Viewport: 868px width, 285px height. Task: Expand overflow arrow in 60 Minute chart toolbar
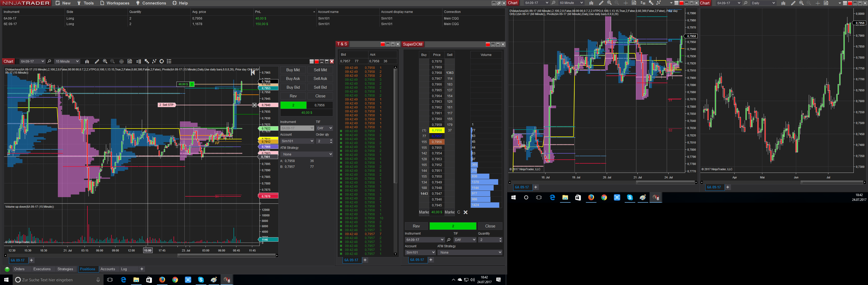[671, 3]
